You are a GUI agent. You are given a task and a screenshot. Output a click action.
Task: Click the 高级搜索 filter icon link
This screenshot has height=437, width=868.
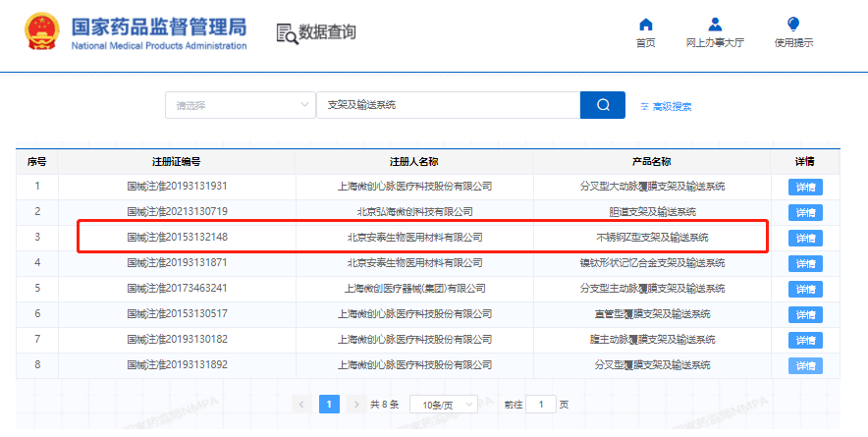pyautogui.click(x=666, y=106)
